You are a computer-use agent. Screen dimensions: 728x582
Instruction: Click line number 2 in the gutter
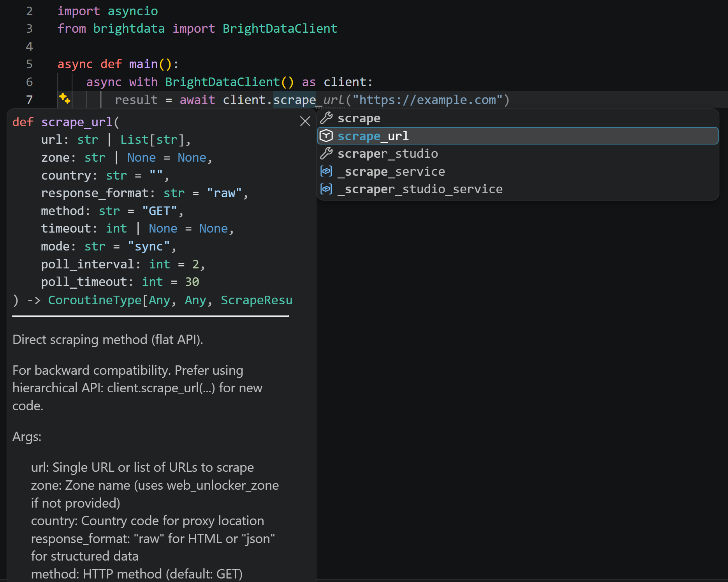tap(29, 11)
